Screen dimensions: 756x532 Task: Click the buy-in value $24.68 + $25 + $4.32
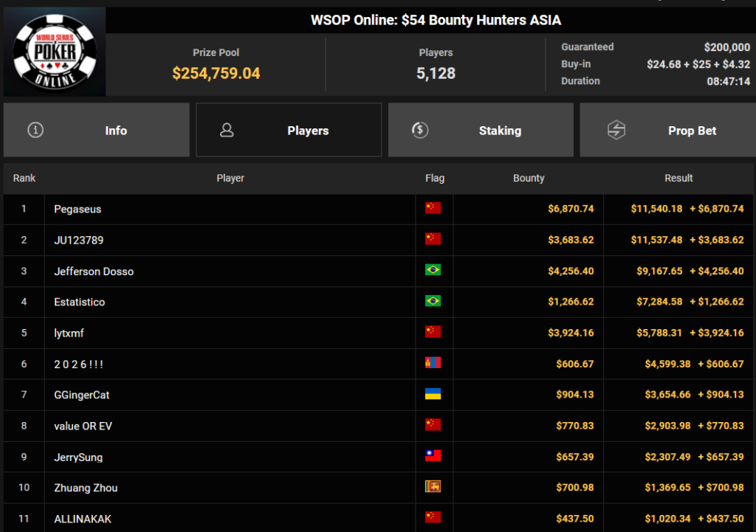(698, 65)
